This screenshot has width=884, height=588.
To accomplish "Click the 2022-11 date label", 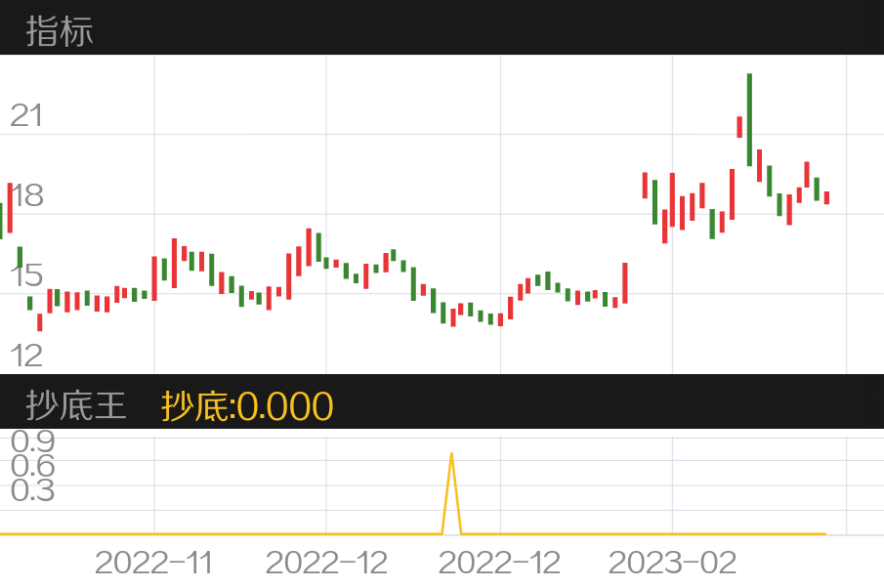I will click(153, 563).
